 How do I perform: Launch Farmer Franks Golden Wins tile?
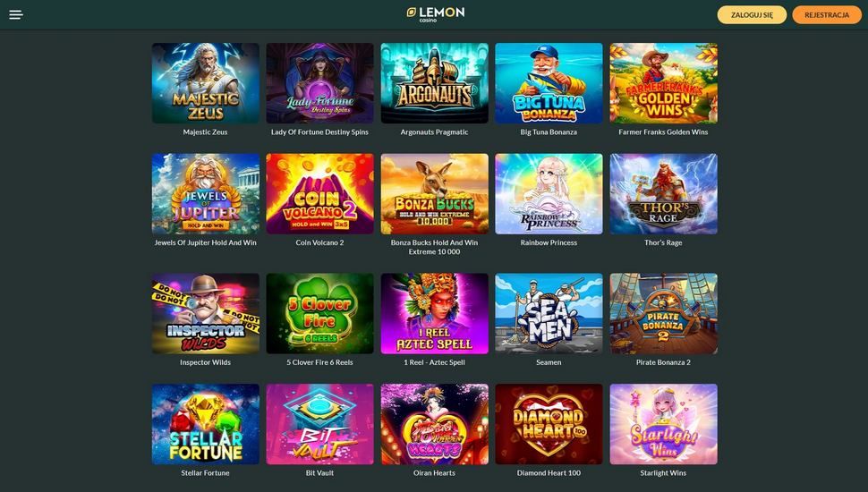click(x=663, y=83)
